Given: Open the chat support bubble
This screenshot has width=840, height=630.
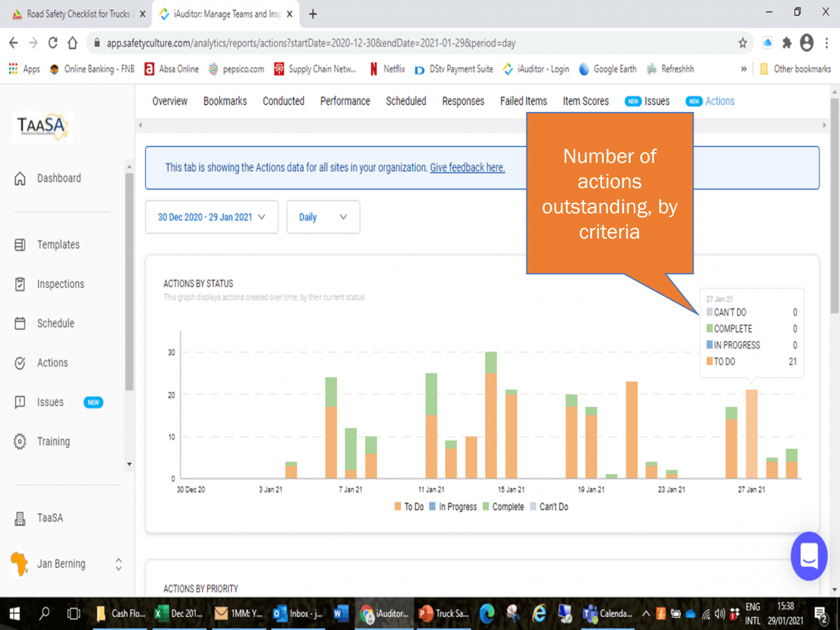Looking at the screenshot, I should [x=809, y=556].
